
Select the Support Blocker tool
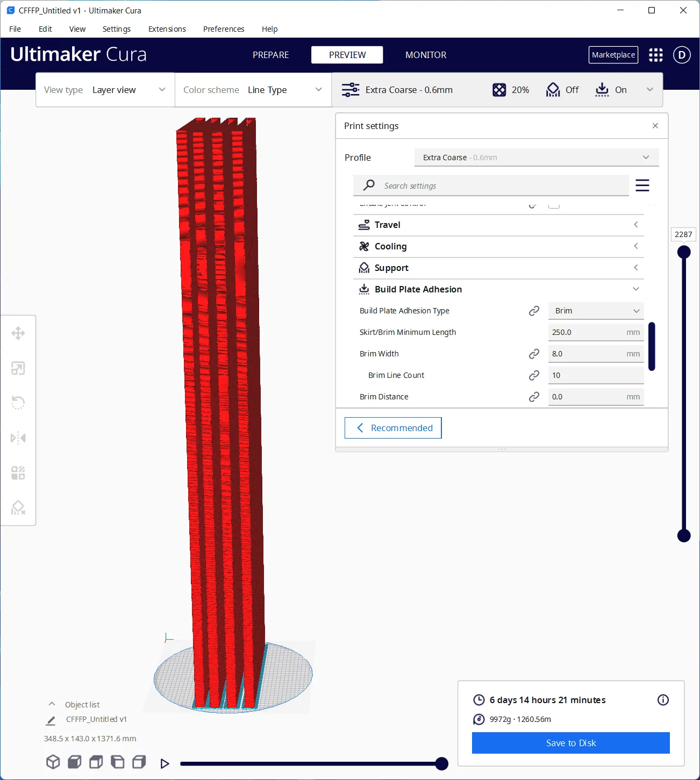[x=18, y=508]
